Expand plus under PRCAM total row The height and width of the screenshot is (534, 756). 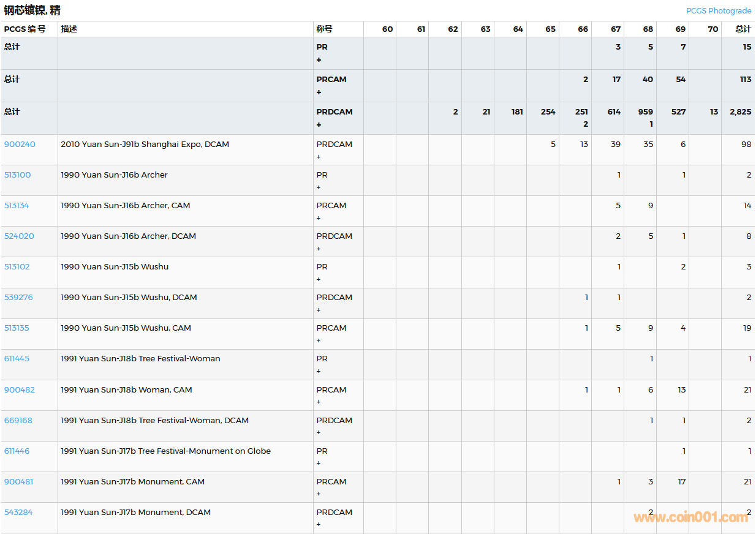click(319, 92)
